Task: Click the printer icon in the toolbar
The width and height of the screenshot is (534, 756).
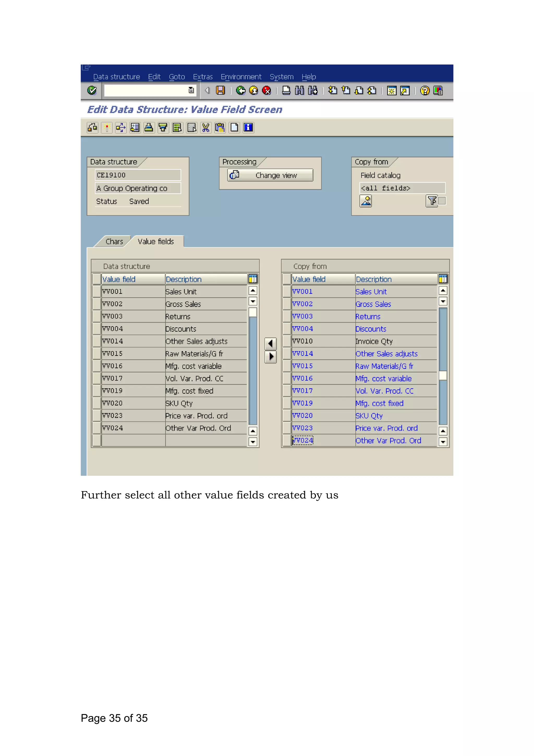Action: (x=286, y=90)
